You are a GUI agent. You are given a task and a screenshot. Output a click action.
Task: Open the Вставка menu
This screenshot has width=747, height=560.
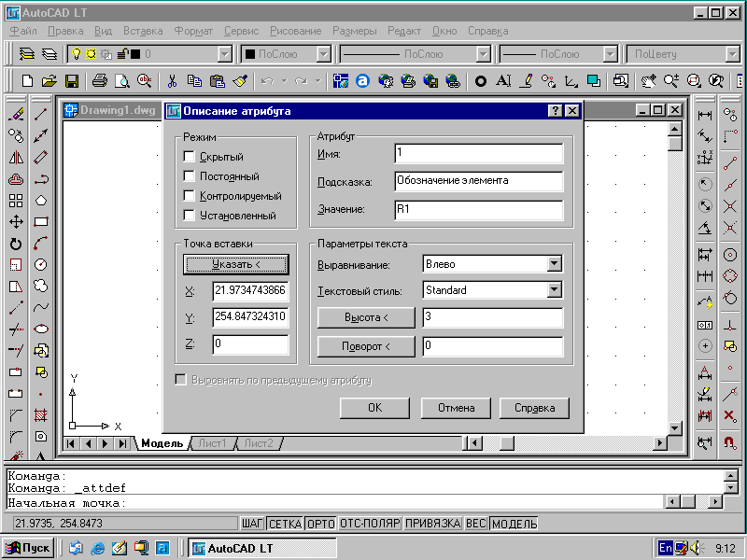[x=143, y=31]
